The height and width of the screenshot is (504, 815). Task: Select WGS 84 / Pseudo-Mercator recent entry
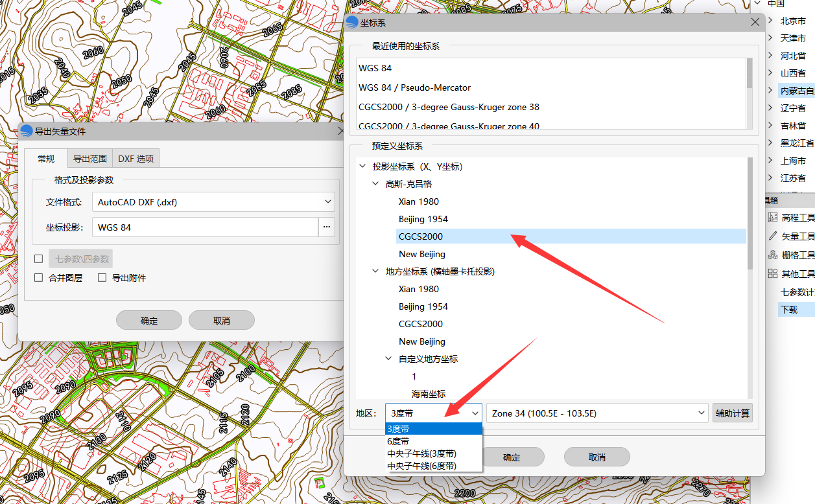(415, 87)
